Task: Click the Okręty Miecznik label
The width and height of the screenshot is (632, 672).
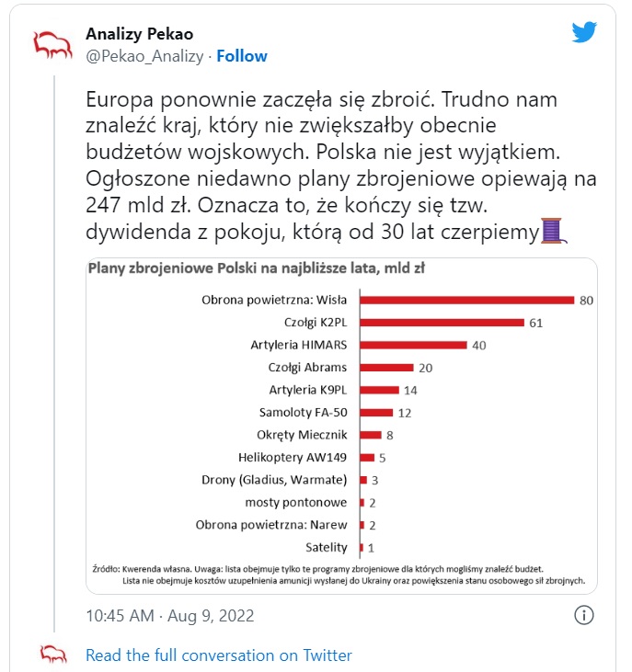Action: [x=303, y=435]
